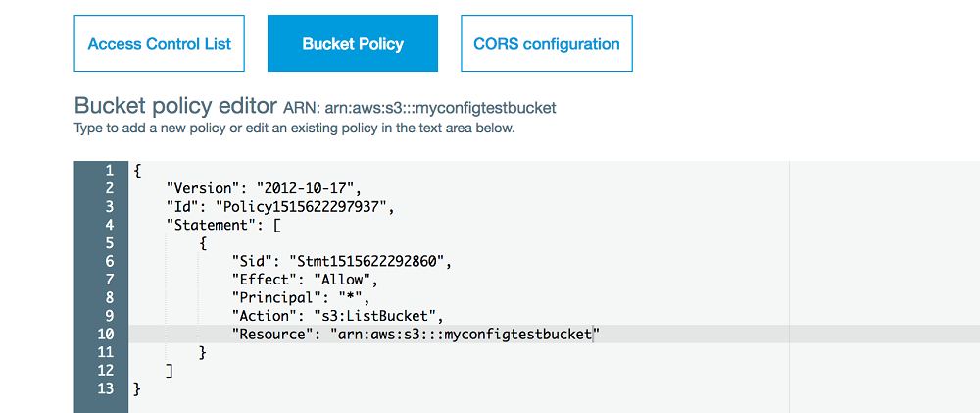
Task: Click line number 5 in the gutter
Action: pyautogui.click(x=110, y=242)
